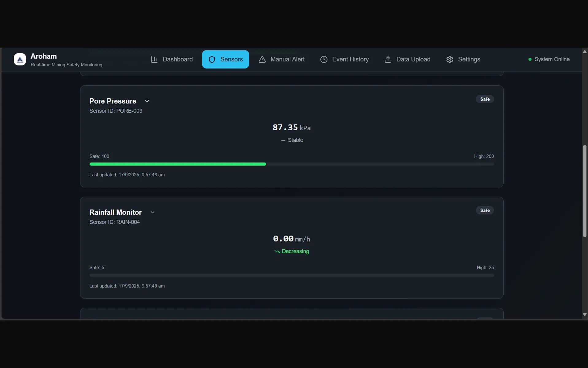Open the Dashboard tab
The width and height of the screenshot is (588, 368).
(172, 59)
